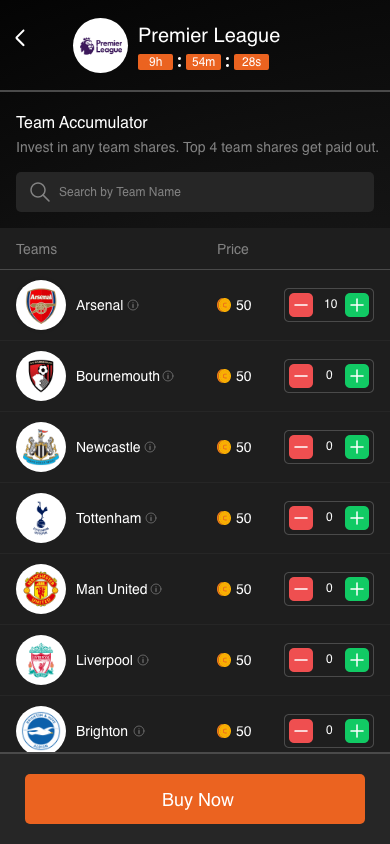
Task: Click the Buy Now button
Action: click(x=195, y=799)
